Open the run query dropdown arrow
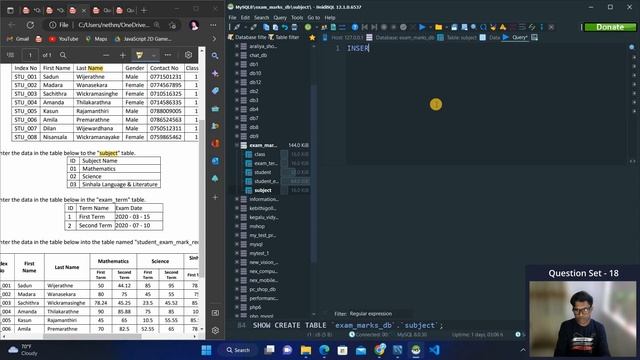This screenshot has width=640, height=360. (x=430, y=27)
